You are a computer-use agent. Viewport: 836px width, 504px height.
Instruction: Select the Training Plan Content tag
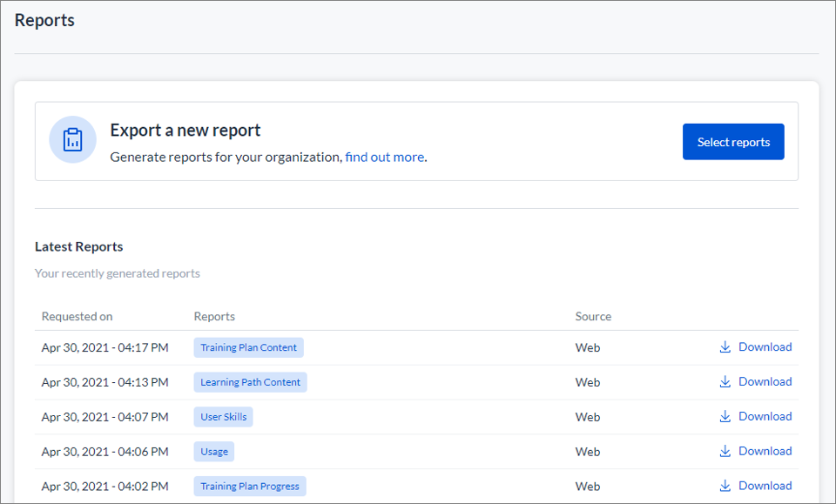[248, 347]
